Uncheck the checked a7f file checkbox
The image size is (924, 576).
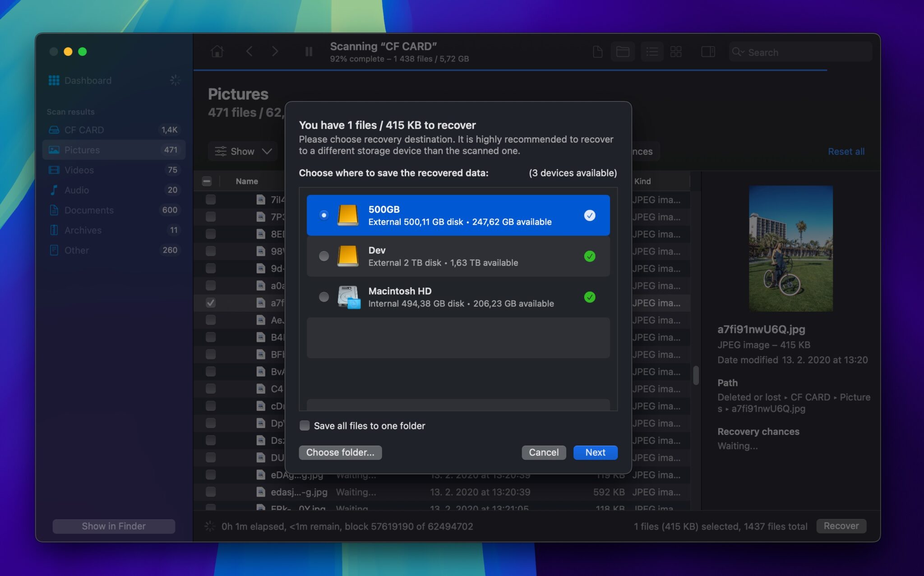coord(211,303)
